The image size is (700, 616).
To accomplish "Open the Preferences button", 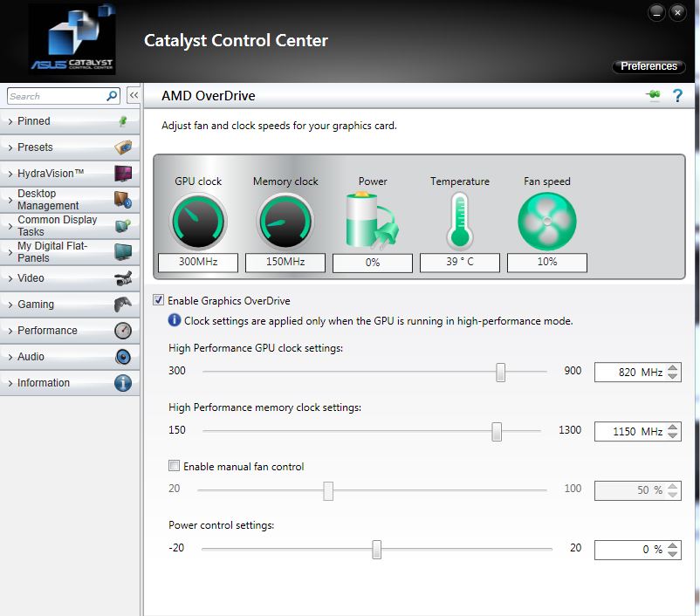I will 649,66.
